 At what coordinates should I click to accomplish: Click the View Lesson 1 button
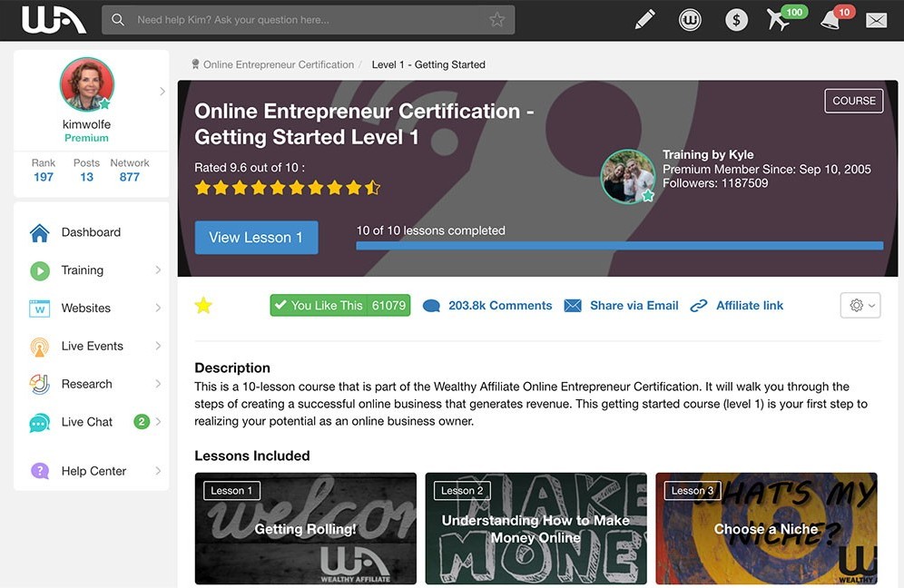pyautogui.click(x=256, y=238)
